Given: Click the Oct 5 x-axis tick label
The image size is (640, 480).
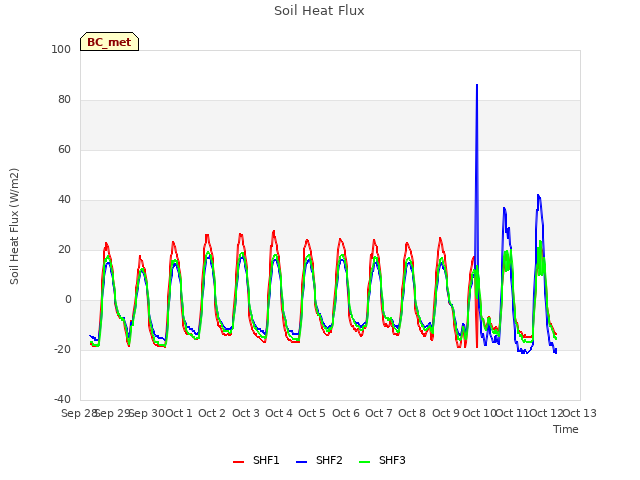Looking at the screenshot, I should [x=312, y=413].
